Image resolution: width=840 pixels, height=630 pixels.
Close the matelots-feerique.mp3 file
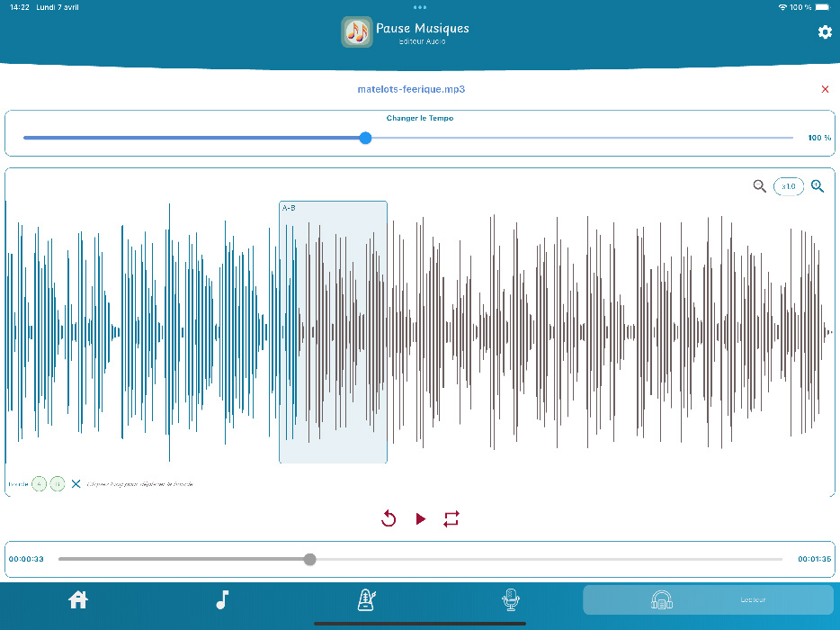tap(825, 89)
